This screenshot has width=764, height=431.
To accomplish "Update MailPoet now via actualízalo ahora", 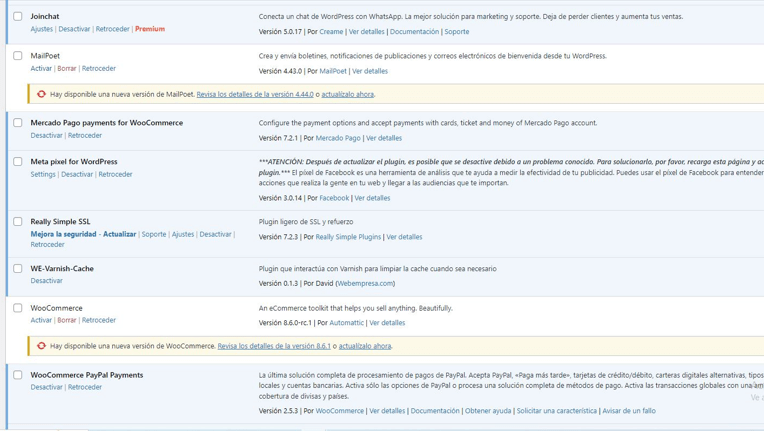I will [x=347, y=94].
